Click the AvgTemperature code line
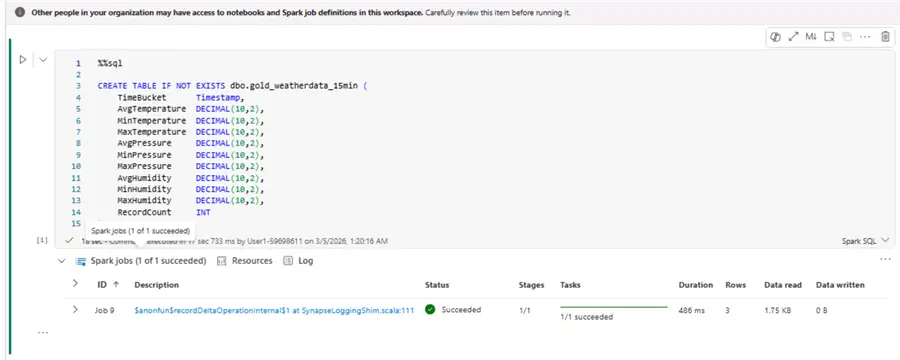Screen dimensions: 900x360 (x=191, y=109)
